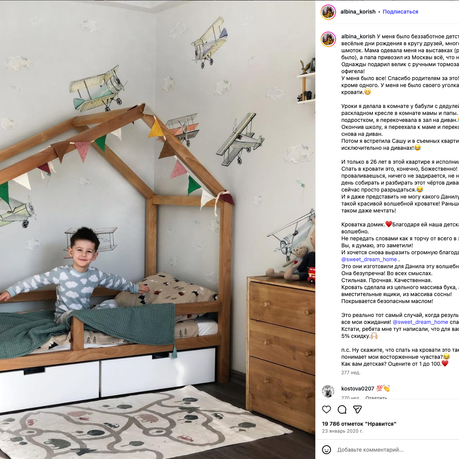Share the post with paper plane icon
Screen dimensions: 459x459
coord(357,409)
